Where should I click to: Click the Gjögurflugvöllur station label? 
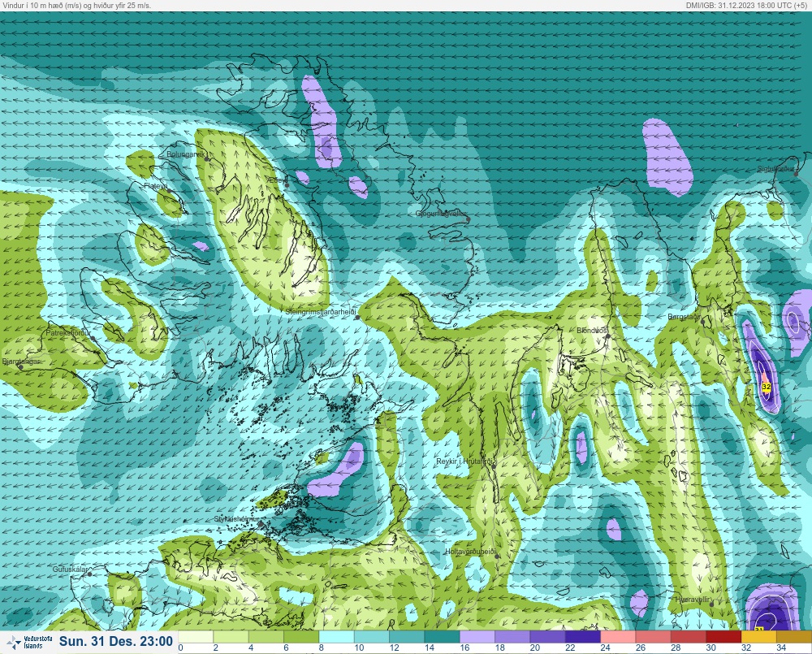[x=441, y=214]
